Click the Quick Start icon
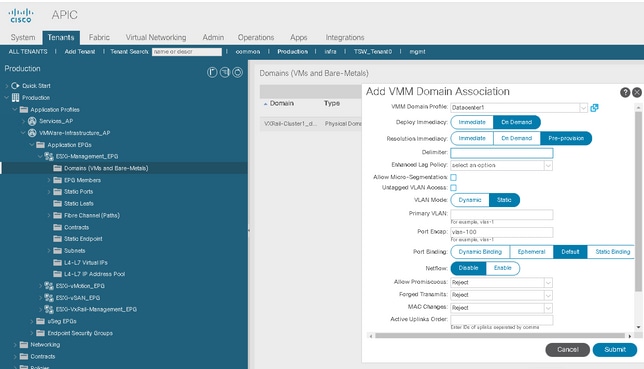The width and height of the screenshot is (644, 369). click(15, 85)
